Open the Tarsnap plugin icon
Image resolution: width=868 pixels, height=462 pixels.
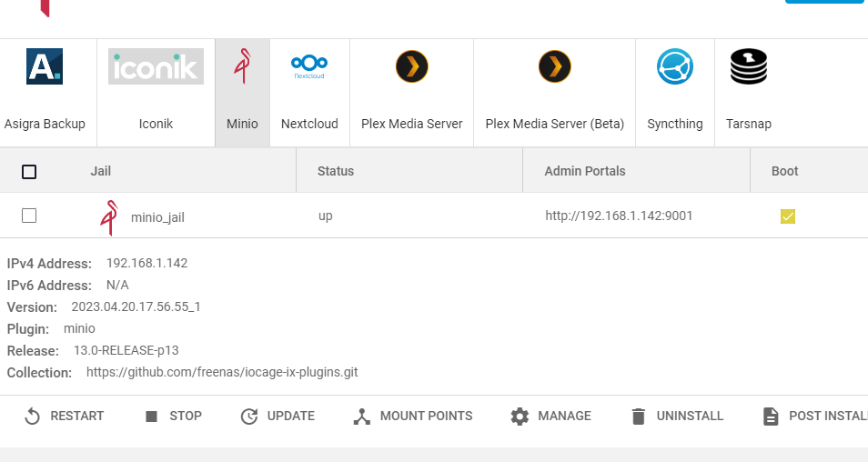749,66
